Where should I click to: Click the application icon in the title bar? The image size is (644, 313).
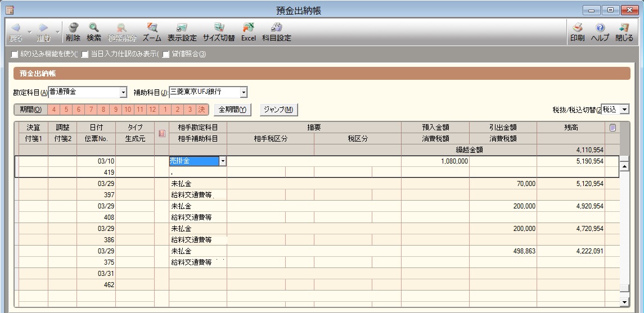10,10
